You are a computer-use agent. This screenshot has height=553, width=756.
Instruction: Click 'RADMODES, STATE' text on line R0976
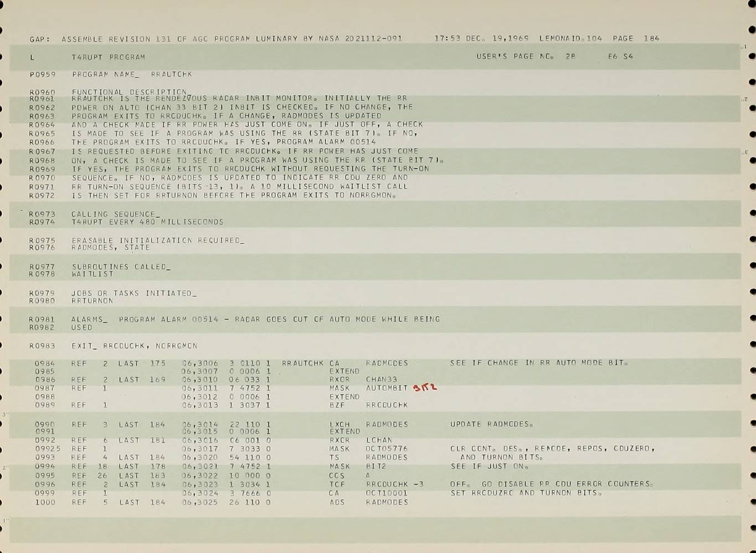[x=111, y=247]
